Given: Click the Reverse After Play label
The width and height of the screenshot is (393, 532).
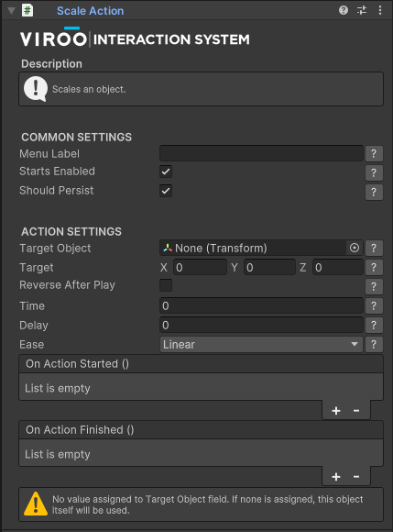Looking at the screenshot, I should click(x=67, y=285).
